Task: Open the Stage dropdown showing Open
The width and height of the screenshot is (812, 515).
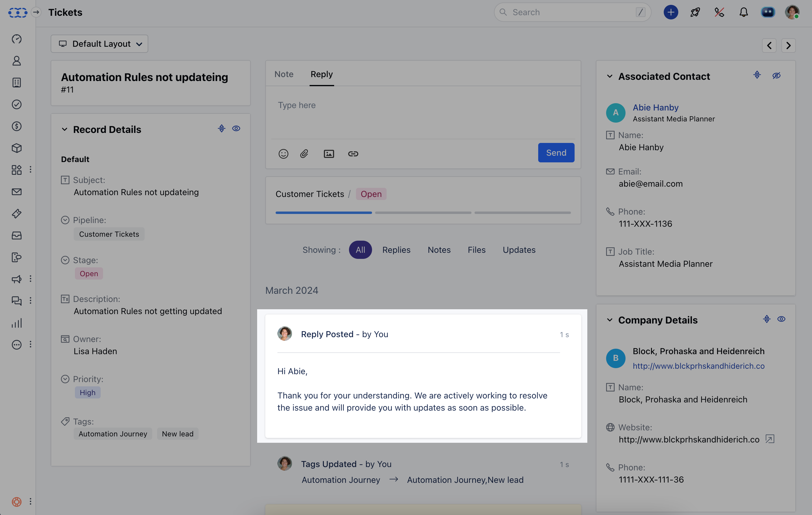Action: pos(89,273)
